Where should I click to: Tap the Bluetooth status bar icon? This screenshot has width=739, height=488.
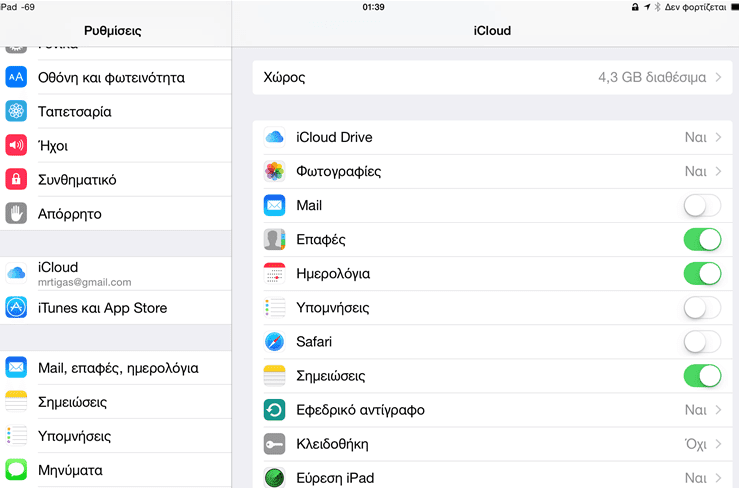click(657, 7)
